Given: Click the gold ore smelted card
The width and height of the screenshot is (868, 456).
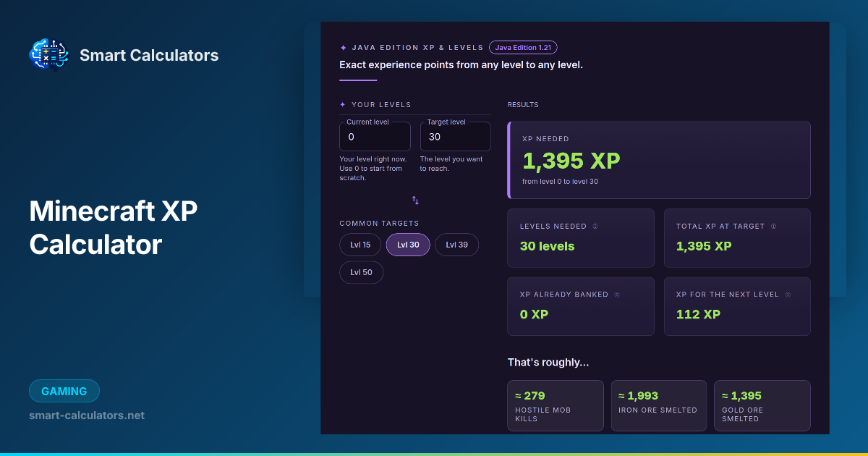Looking at the screenshot, I should [x=762, y=405].
